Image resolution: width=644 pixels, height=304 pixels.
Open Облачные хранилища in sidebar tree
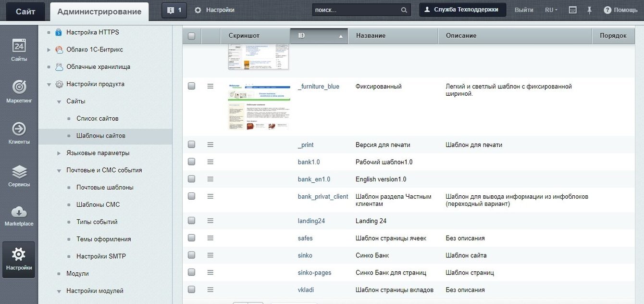(98, 67)
